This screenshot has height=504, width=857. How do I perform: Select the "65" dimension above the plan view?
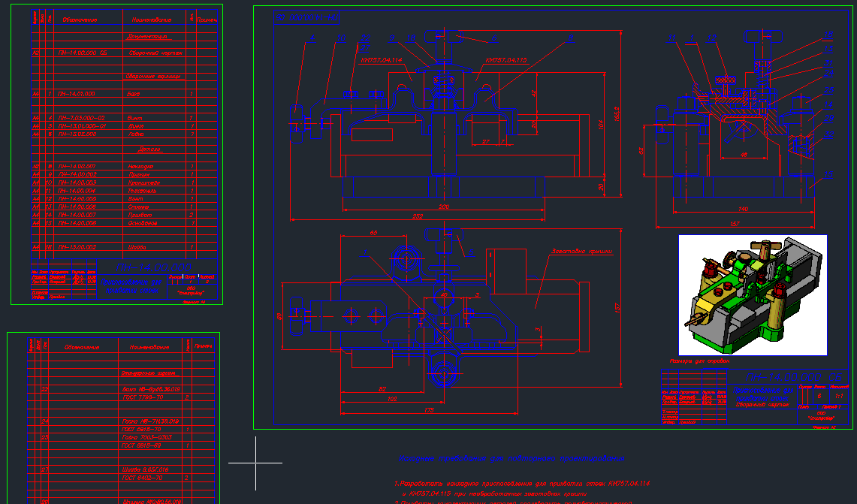[373, 233]
